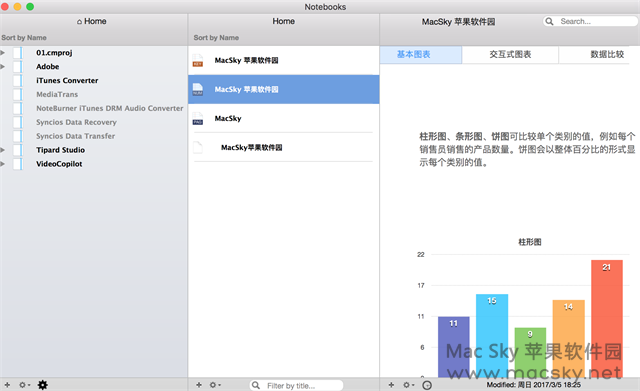The image size is (640, 391).
Task: Click the Modified date in status bar
Action: point(533,385)
